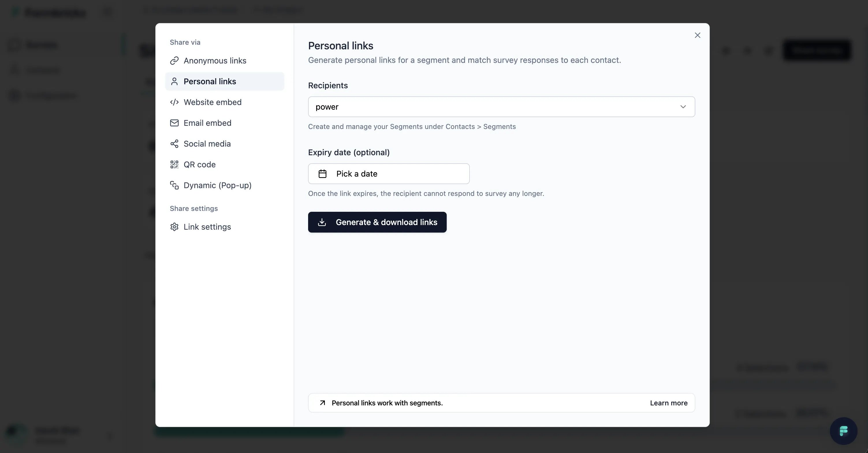Click Generate & download links button
Viewport: 868px width, 453px height.
pyautogui.click(x=377, y=222)
